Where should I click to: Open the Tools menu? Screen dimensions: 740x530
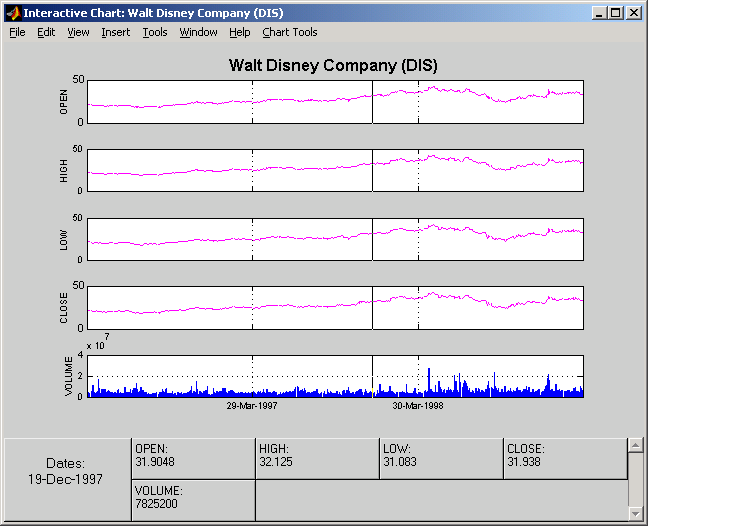(155, 32)
